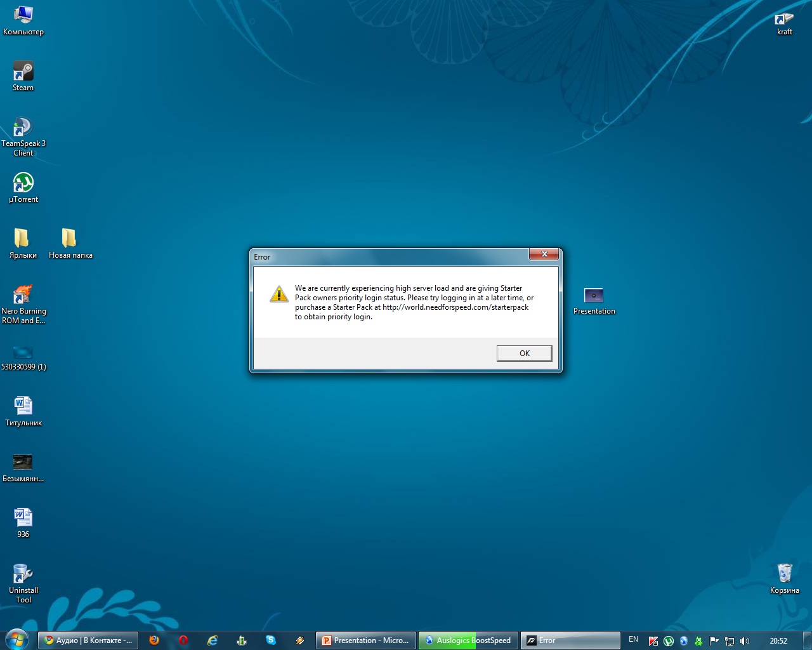
Task: Launch Opera from the taskbar
Action: [183, 640]
